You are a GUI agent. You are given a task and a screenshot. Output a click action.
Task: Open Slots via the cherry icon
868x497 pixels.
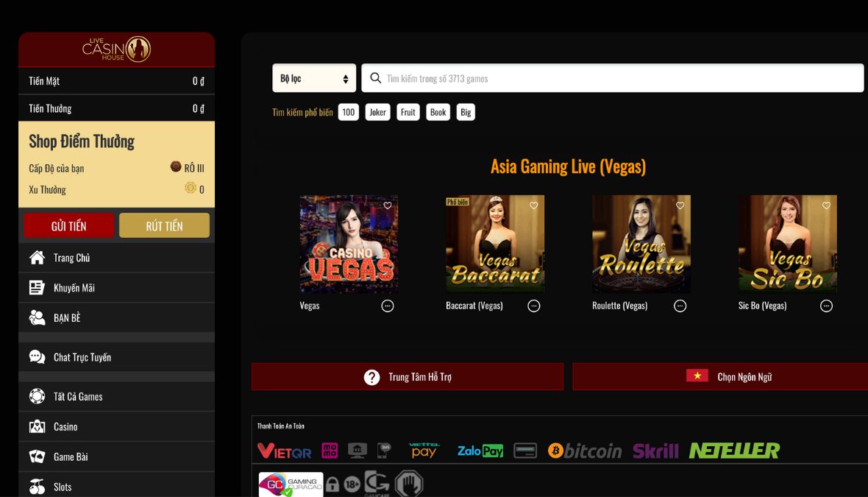point(36,487)
